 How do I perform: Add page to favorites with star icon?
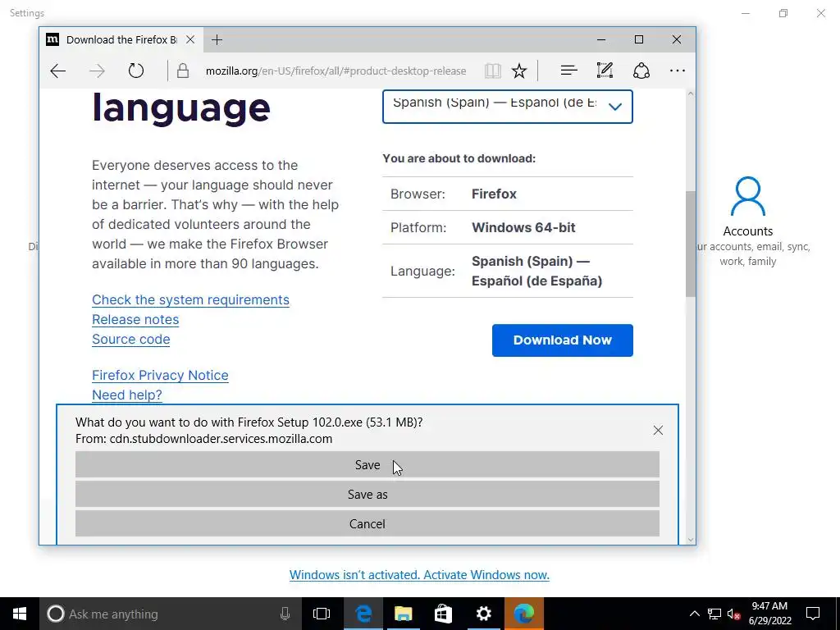pos(519,71)
